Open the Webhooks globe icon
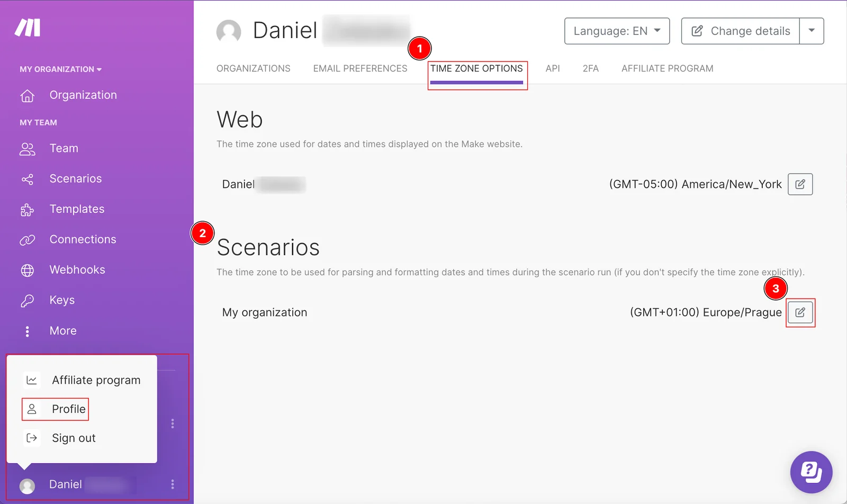 tap(28, 271)
